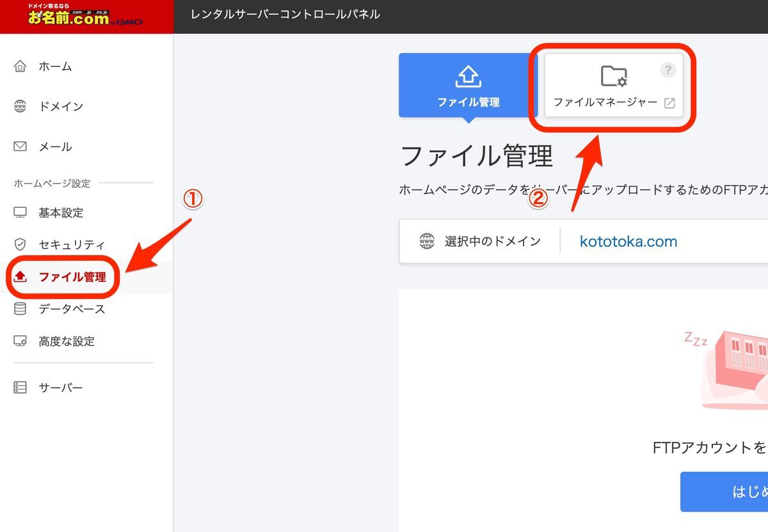Open サーバー in the sidebar
768x532 pixels.
coord(61,387)
